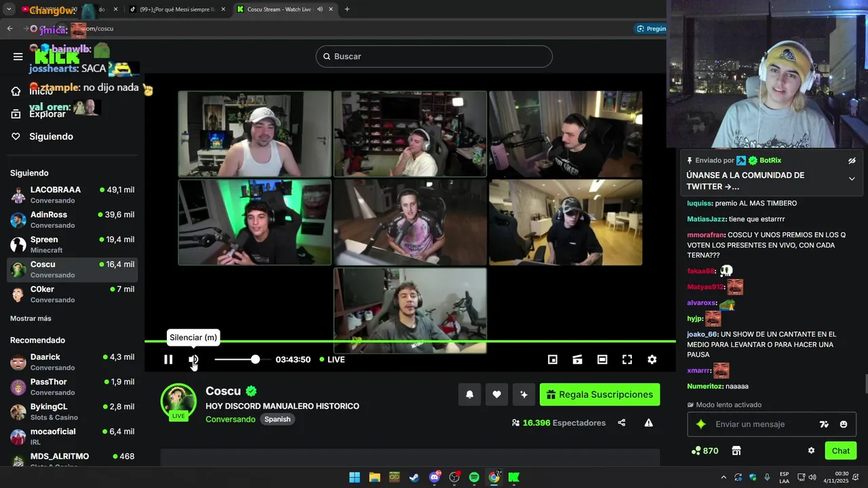
Task: Adjust the player volume slider
Action: (x=241, y=359)
